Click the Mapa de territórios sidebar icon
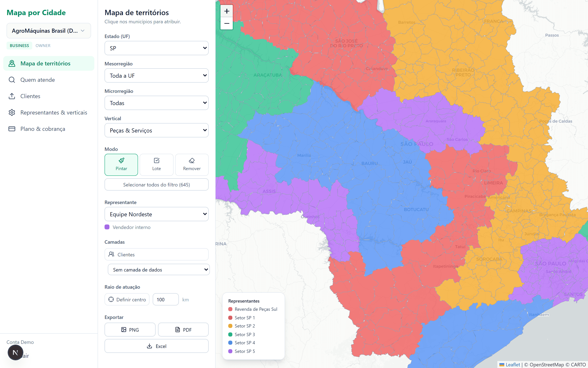Screen dimensions: 588x368 click(12, 64)
